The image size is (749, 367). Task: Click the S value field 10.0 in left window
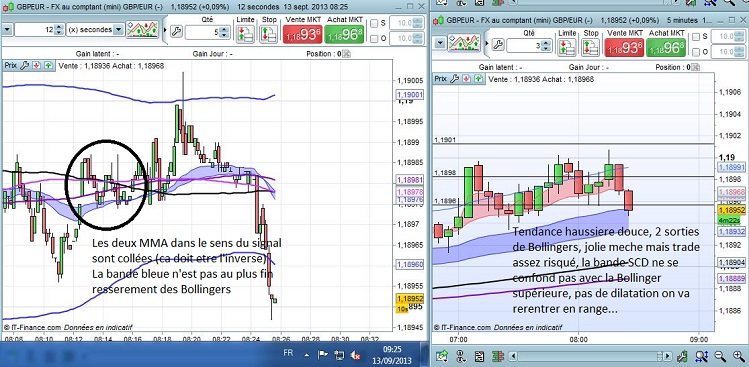406,23
